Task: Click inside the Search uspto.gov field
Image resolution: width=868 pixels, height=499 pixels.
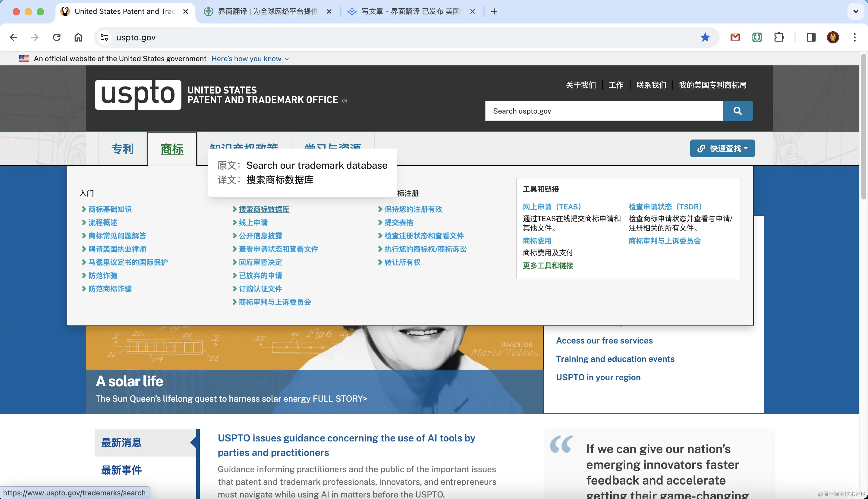Action: pos(603,111)
